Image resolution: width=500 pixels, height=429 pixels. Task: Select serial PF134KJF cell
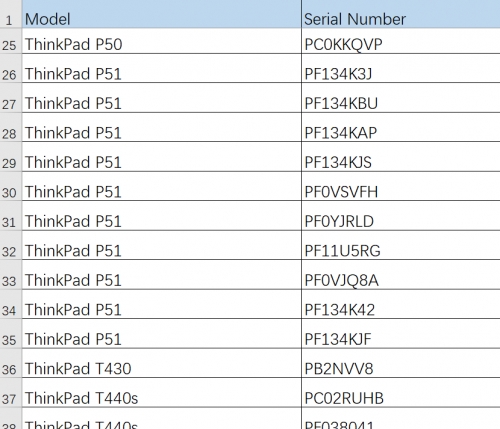[401, 334]
